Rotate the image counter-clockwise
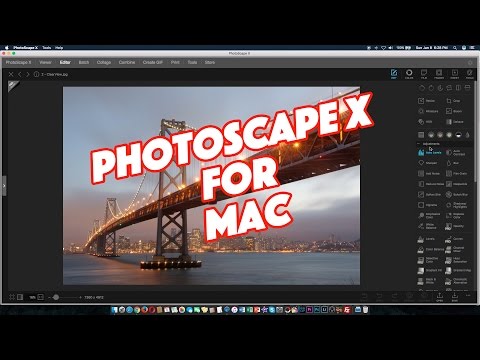The height and width of the screenshot is (360, 480). coord(422,88)
